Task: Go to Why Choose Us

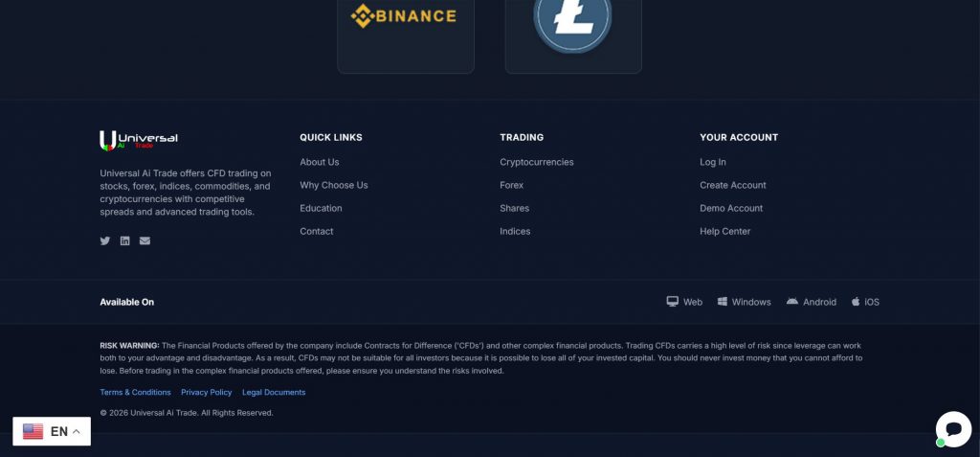Action: [x=334, y=185]
